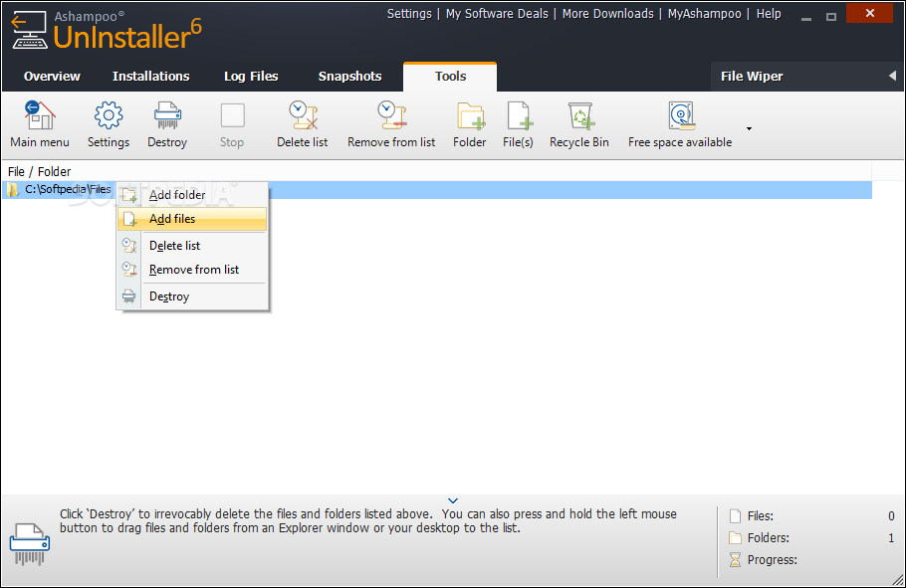Open the Settings link in title bar
The width and height of the screenshot is (906, 588).
409,14
